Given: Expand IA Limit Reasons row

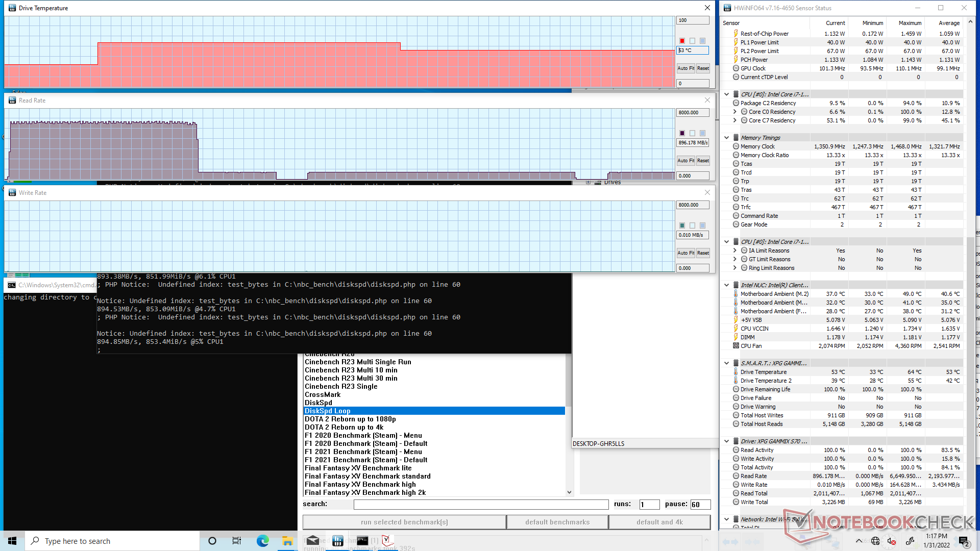Looking at the screenshot, I should [x=734, y=251].
